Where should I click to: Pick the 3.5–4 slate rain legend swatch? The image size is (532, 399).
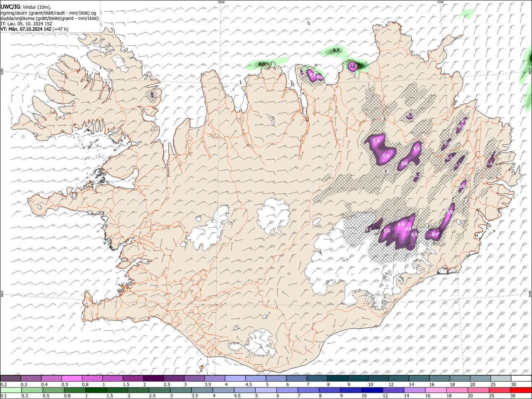click(202, 390)
